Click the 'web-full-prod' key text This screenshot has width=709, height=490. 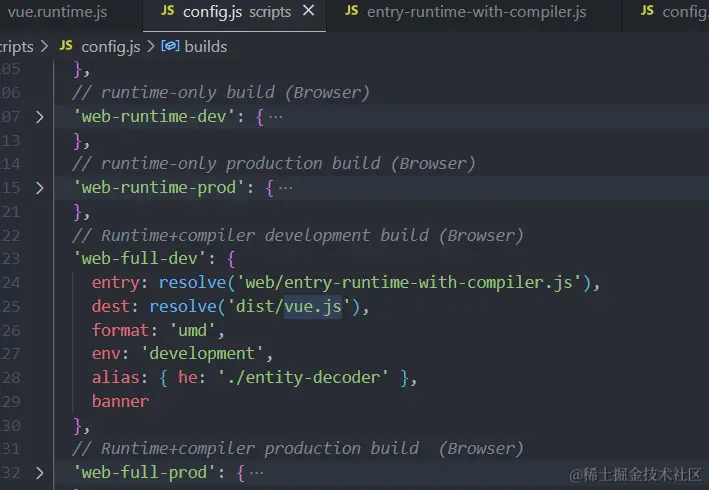[145, 473]
